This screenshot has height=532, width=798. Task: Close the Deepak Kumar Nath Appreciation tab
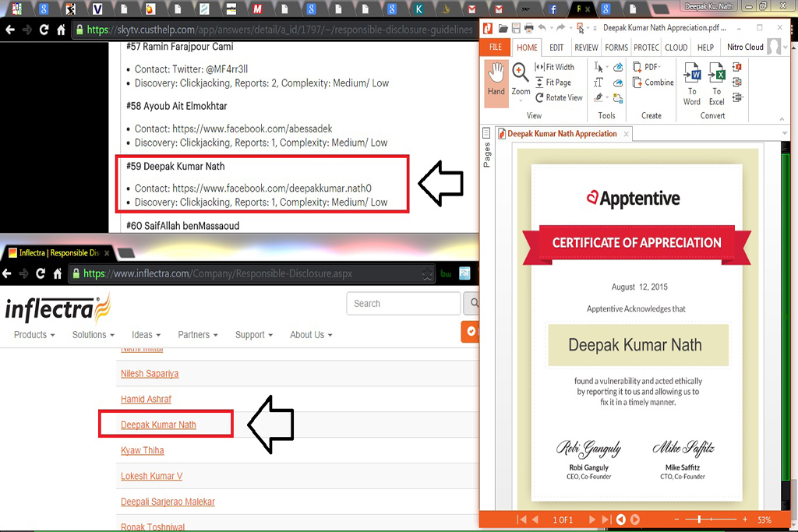pos(626,134)
